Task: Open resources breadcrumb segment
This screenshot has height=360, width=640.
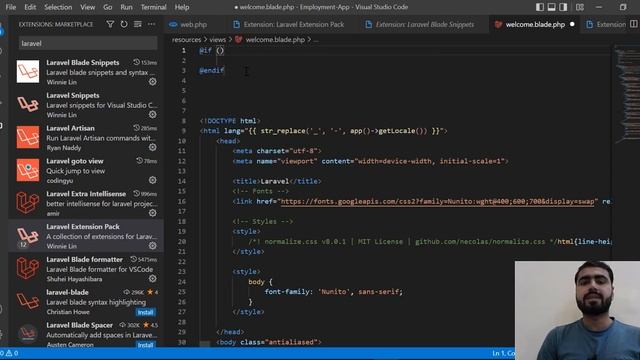Action: coord(187,40)
